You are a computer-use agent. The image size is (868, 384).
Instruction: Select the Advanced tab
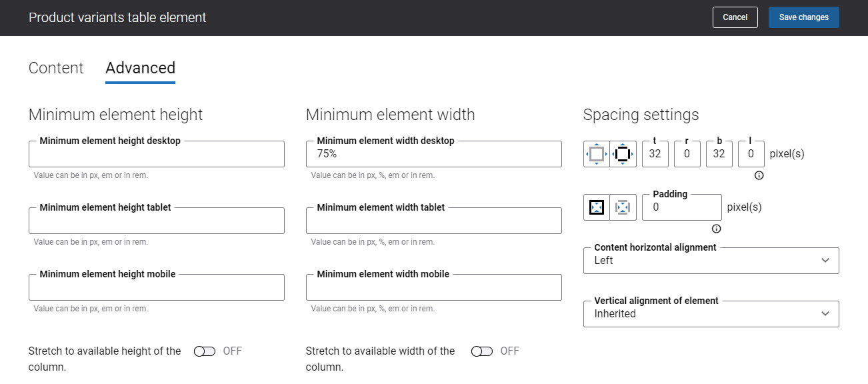[140, 68]
